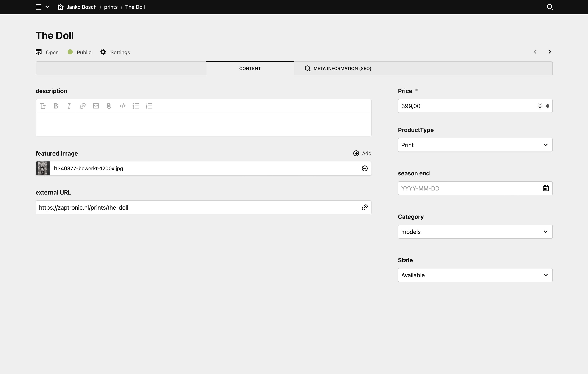Open the ProductType dropdown
The height and width of the screenshot is (374, 588).
pyautogui.click(x=475, y=145)
